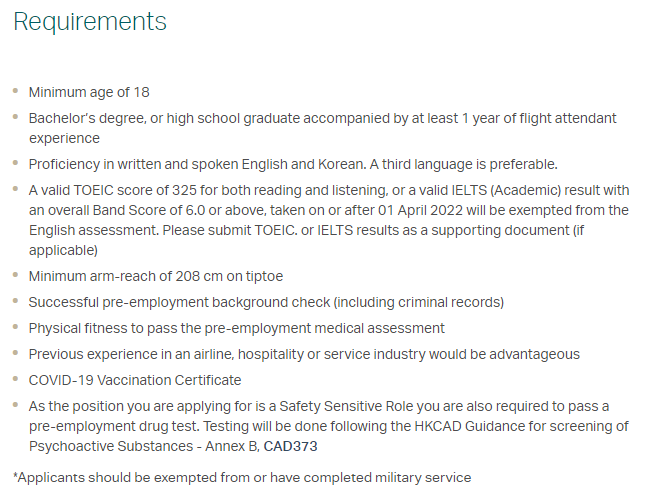Click the bullet beside Proficiency in written English
The height and width of the screenshot is (493, 647).
point(16,163)
